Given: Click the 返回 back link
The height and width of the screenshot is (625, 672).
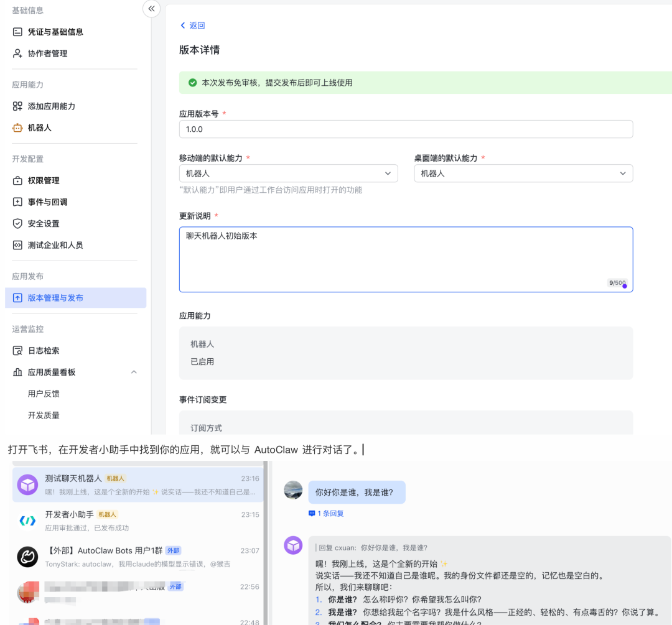Looking at the screenshot, I should tap(192, 25).
